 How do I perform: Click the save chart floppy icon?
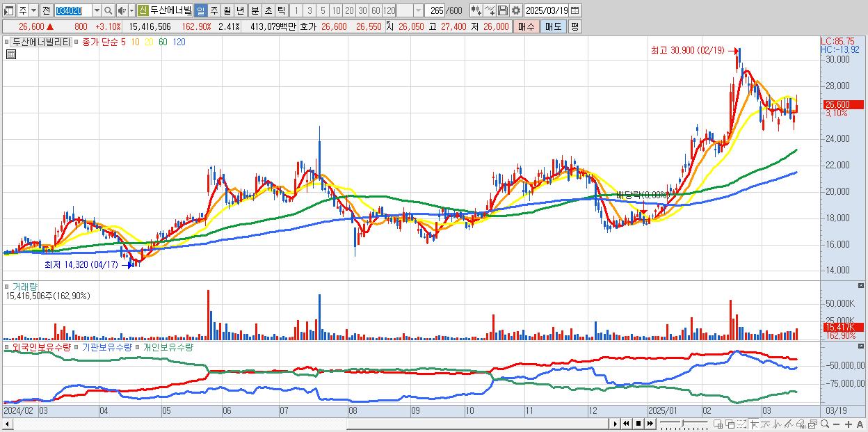[503, 10]
